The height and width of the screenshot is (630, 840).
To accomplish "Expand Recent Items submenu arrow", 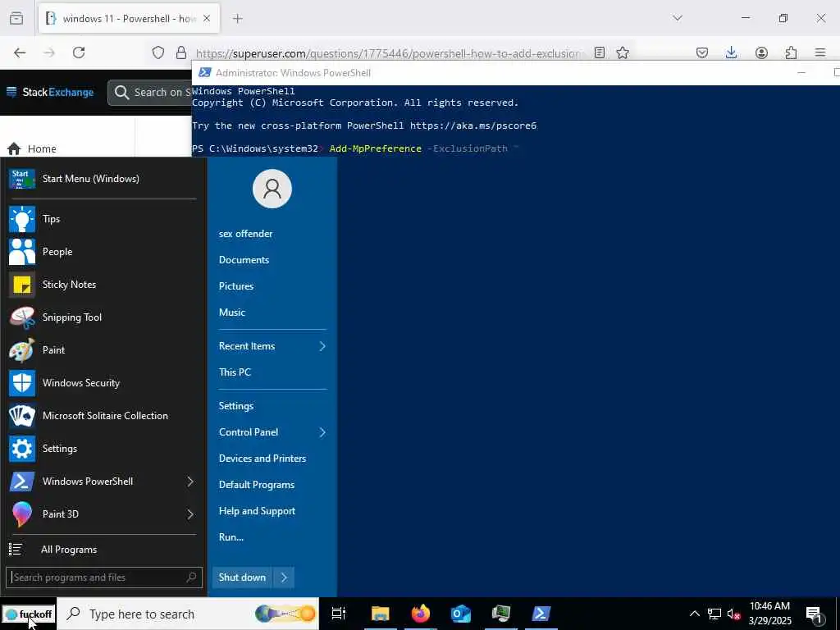I will [322, 346].
